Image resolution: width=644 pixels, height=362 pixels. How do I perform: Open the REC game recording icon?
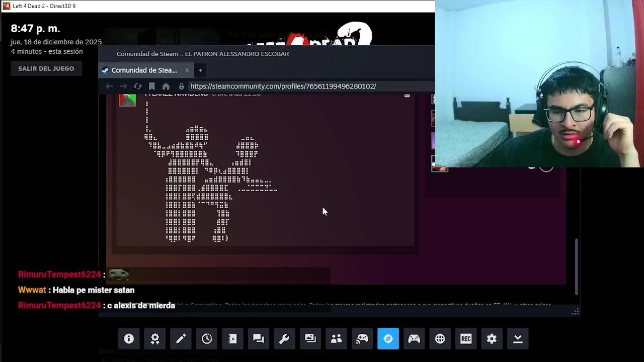[466, 339]
